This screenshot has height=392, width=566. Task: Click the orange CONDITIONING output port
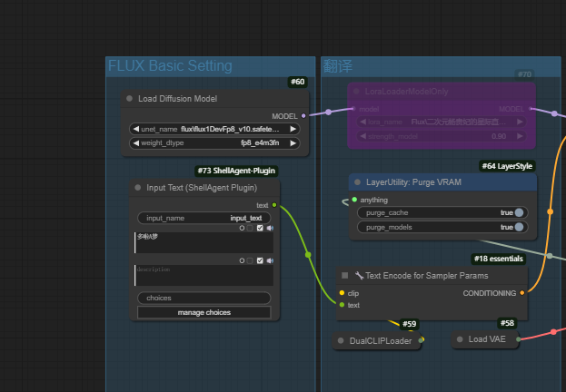(522, 293)
